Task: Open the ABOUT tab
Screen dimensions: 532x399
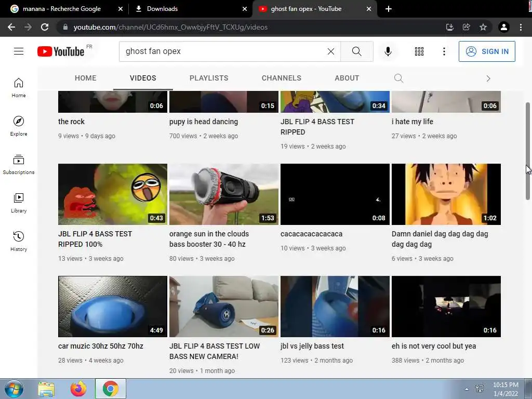Action: 347,78
